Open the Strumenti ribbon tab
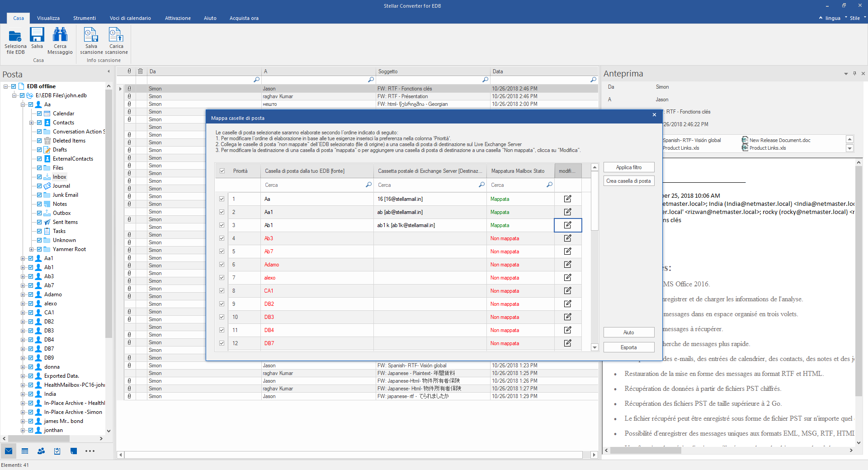 85,18
